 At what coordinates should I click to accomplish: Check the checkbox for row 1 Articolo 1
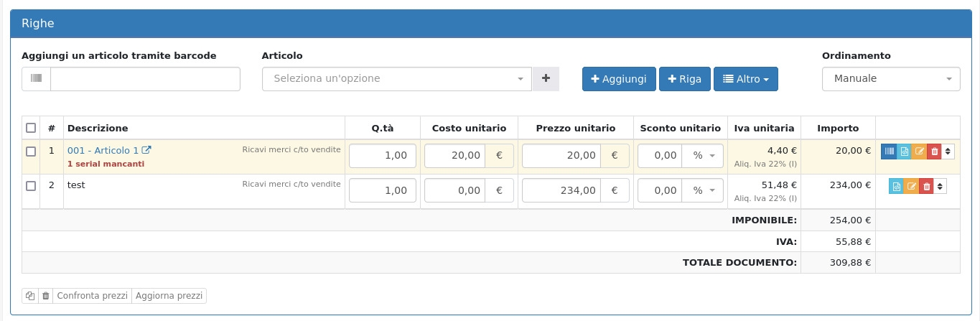[x=31, y=152]
